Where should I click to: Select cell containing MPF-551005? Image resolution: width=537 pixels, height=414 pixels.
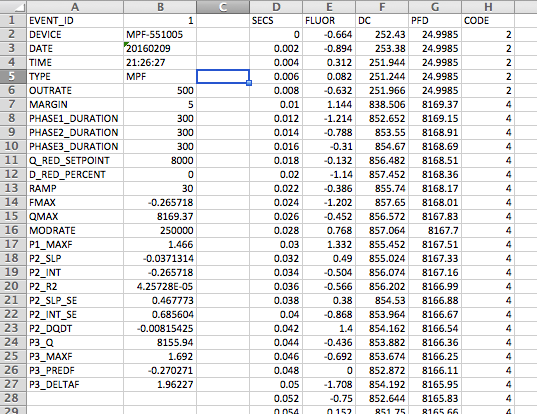tap(160, 35)
